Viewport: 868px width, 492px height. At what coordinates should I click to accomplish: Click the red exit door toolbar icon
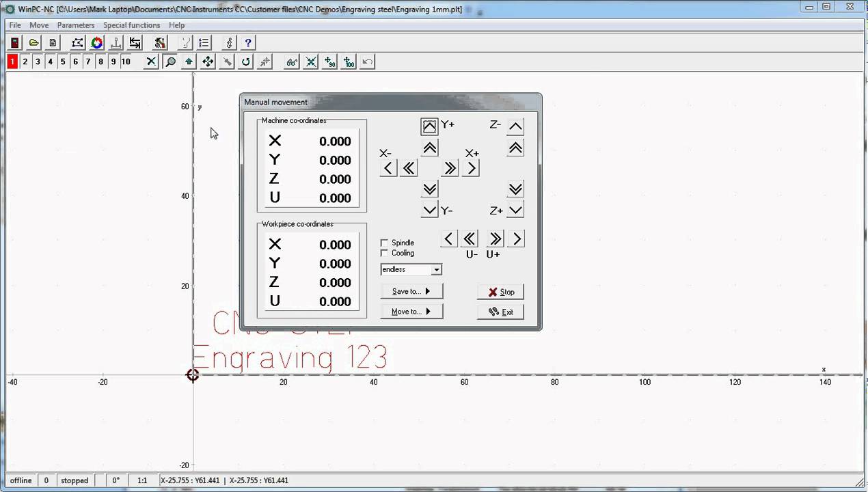(x=14, y=42)
